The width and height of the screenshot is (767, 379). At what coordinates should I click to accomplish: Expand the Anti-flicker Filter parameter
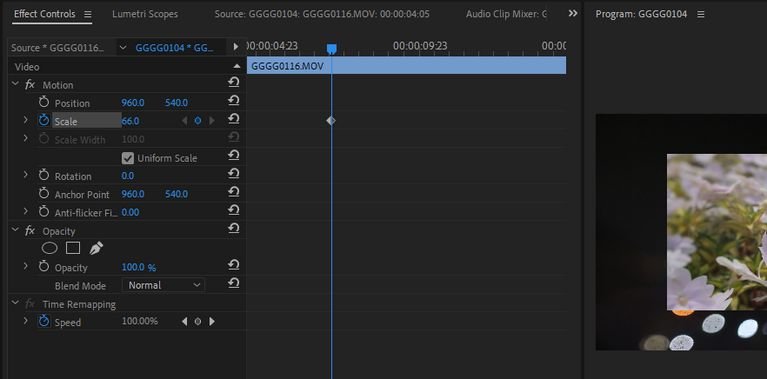25,211
